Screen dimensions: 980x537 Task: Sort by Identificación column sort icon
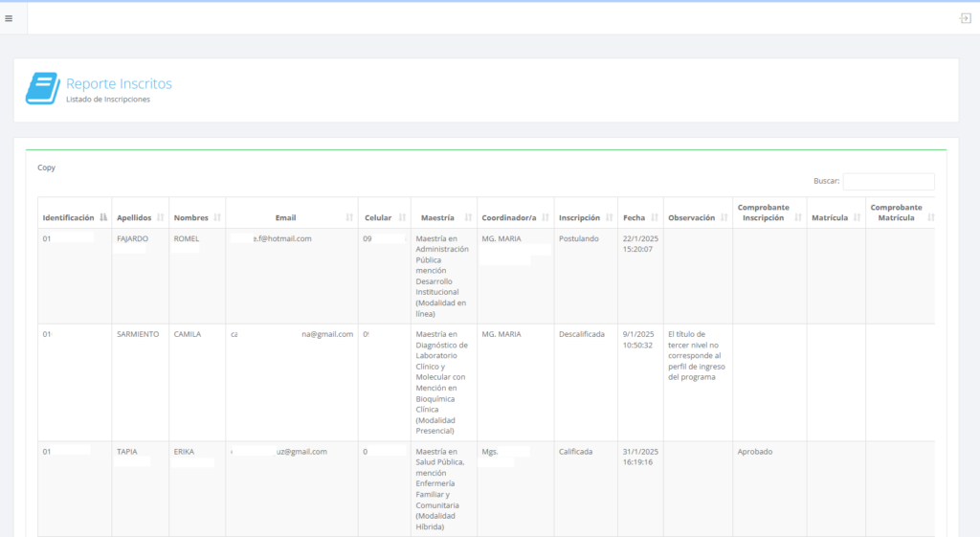click(103, 217)
